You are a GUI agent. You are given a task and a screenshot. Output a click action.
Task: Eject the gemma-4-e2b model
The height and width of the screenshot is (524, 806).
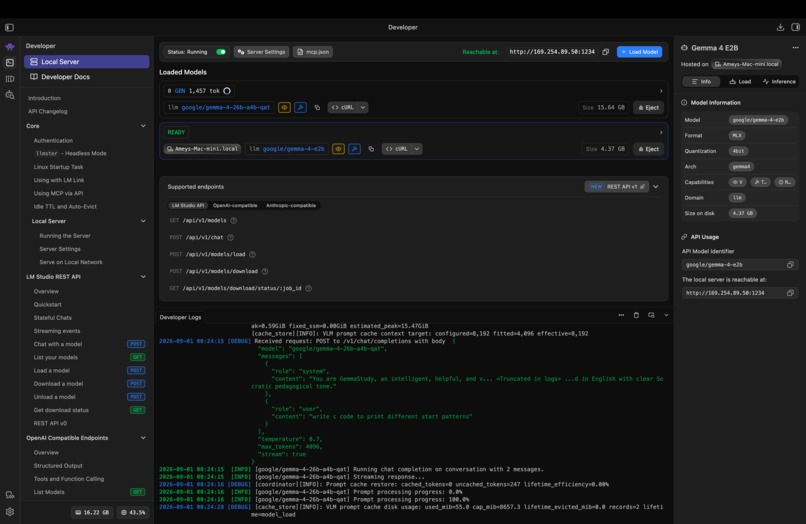pyautogui.click(x=648, y=149)
